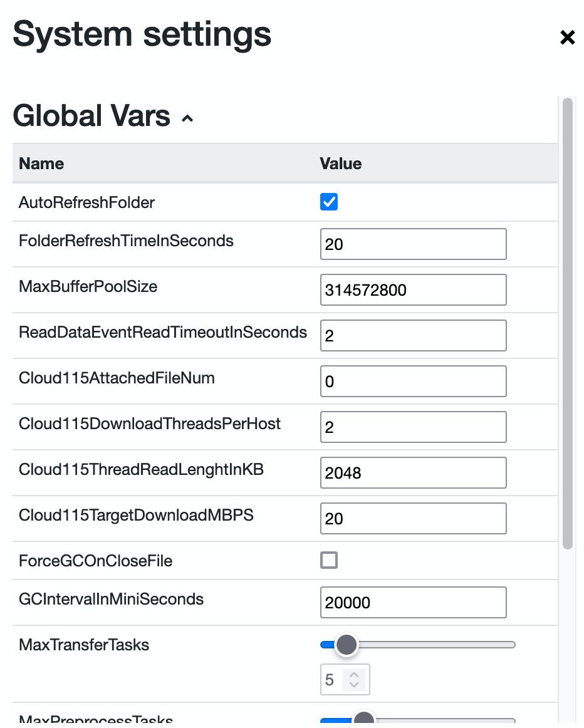Focus the Cloud115ThreadReadLenghtInKB input
Screen dimensions: 584x728
413,472
